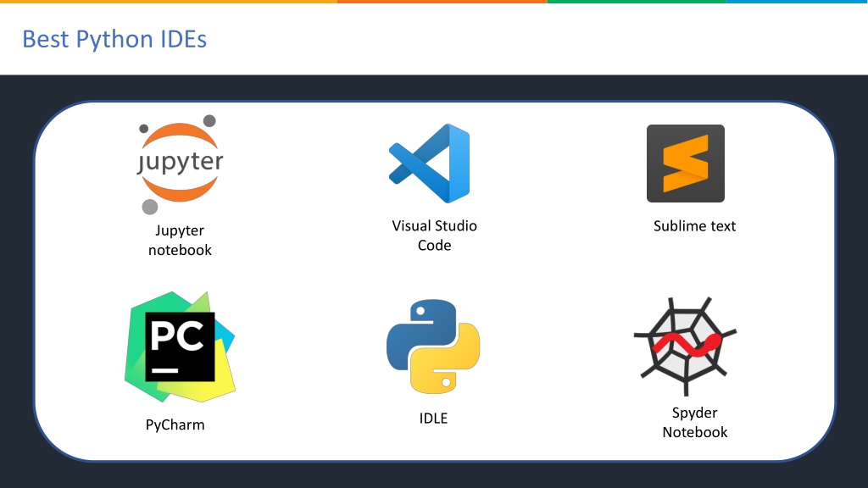The height and width of the screenshot is (488, 868).
Task: Click the Sublime Text logo icon
Action: [685, 164]
